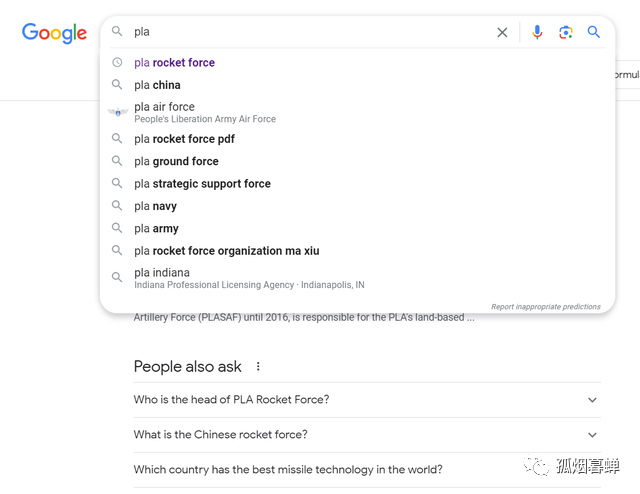Screen dimensions: 640x494
Task: Click the blue search magnifier button
Action: click(x=594, y=32)
